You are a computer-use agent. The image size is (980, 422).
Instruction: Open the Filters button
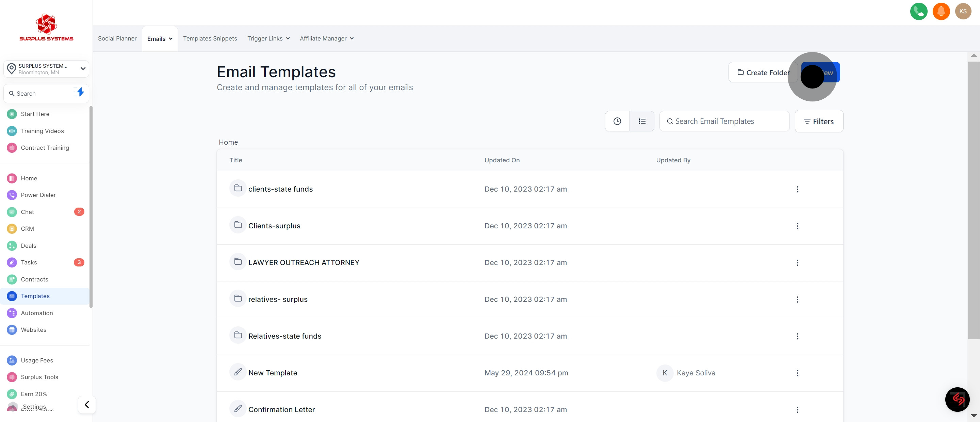click(x=819, y=121)
